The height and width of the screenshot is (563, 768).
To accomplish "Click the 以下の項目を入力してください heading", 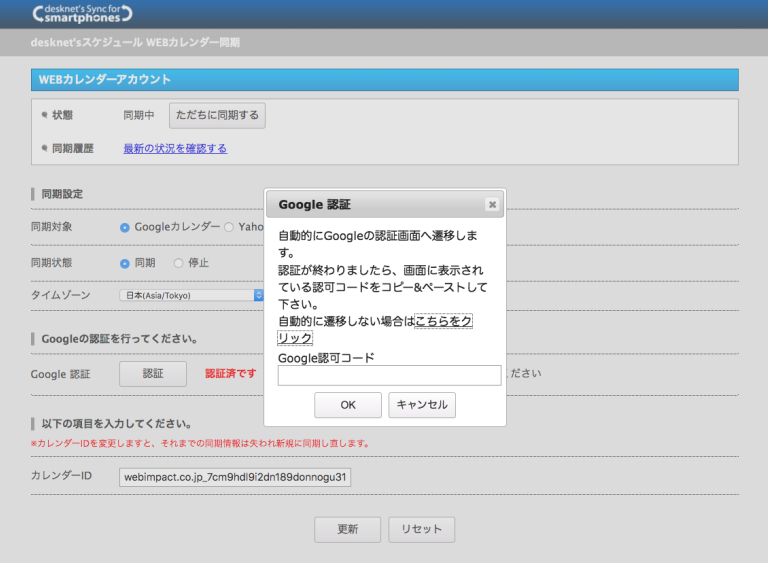I will point(117,424).
